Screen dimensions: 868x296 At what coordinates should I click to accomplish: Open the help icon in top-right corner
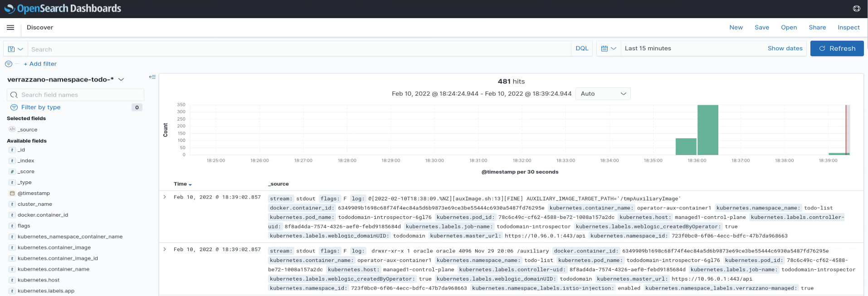856,9
